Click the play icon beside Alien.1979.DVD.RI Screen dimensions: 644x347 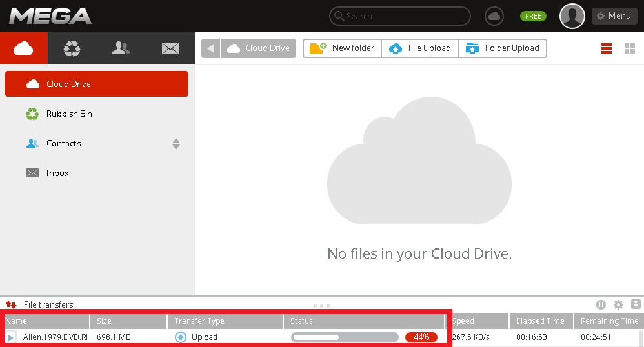11,337
